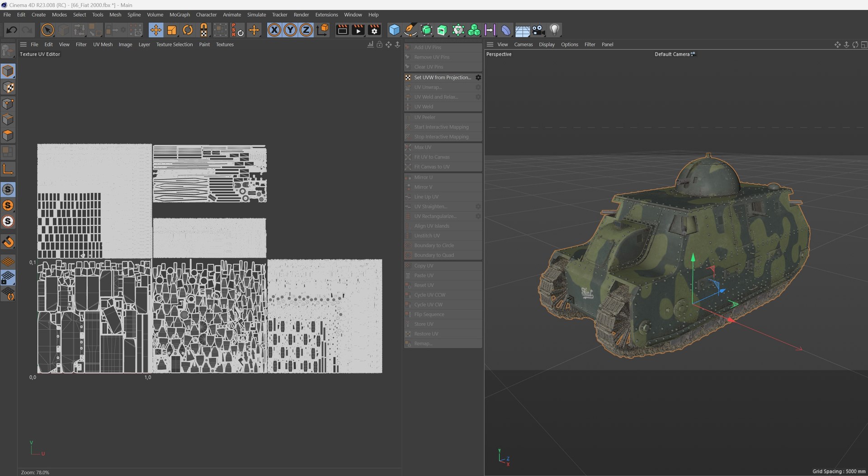This screenshot has width=868, height=476.
Task: Open the viewport Cameras menu
Action: 523,44
